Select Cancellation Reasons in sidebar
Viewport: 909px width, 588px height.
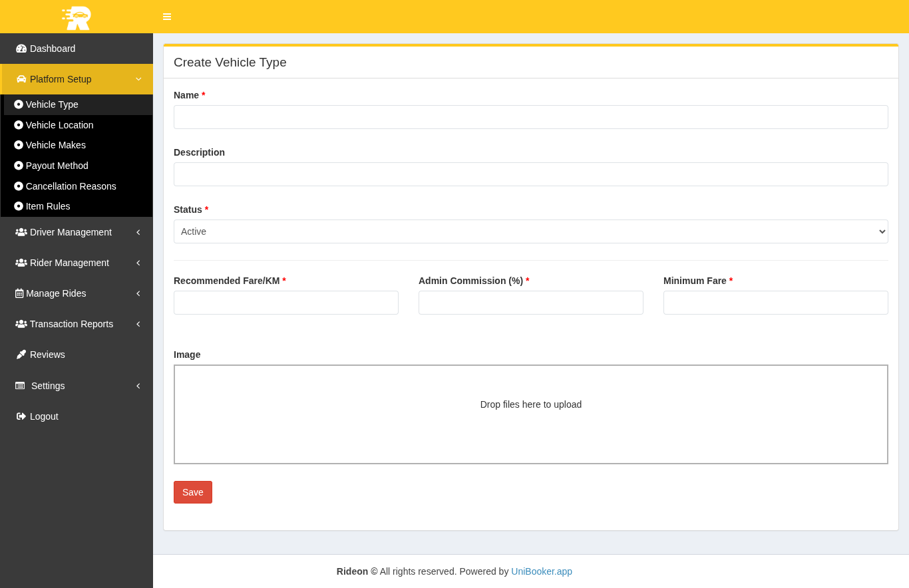click(x=71, y=186)
